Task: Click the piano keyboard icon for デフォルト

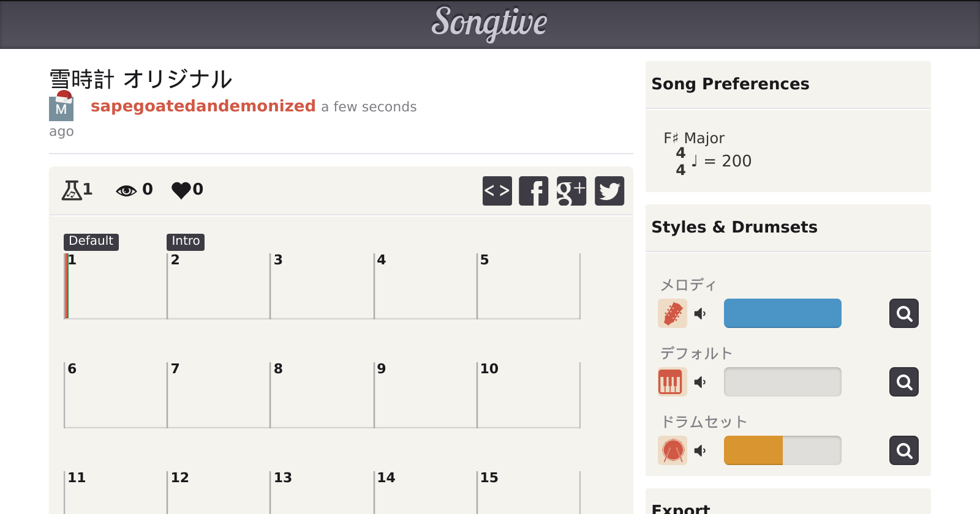Action: pyautogui.click(x=672, y=382)
